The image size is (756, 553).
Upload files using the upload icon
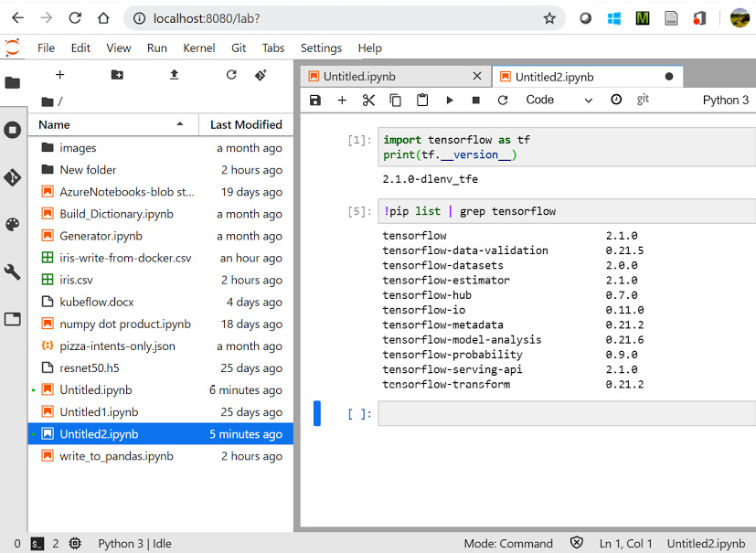point(174,75)
